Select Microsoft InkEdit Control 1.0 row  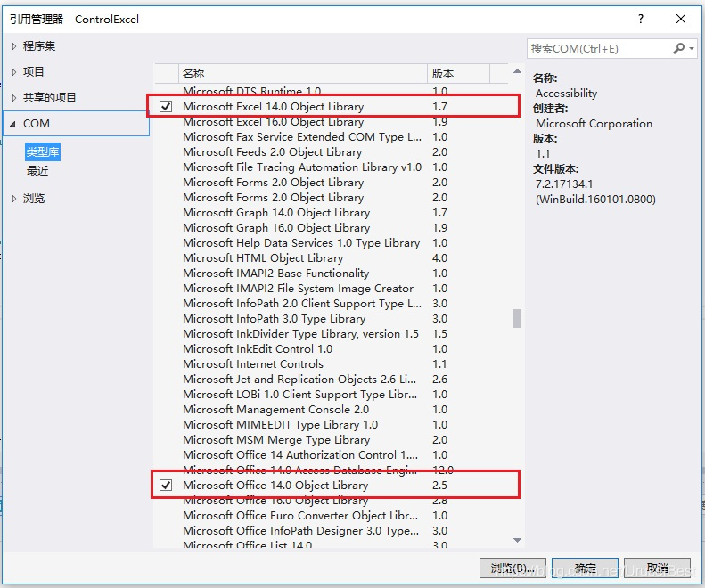pos(332,349)
